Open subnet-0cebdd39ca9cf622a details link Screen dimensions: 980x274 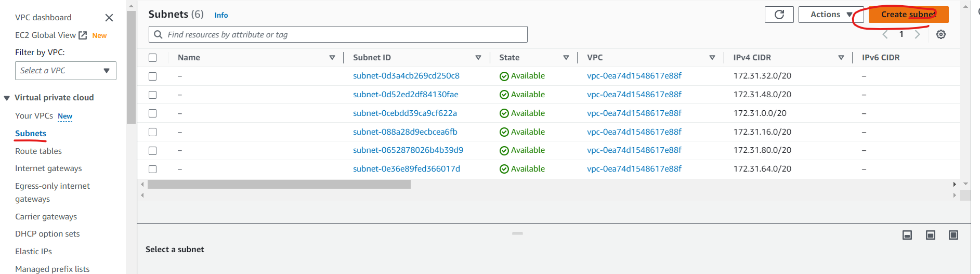click(405, 113)
